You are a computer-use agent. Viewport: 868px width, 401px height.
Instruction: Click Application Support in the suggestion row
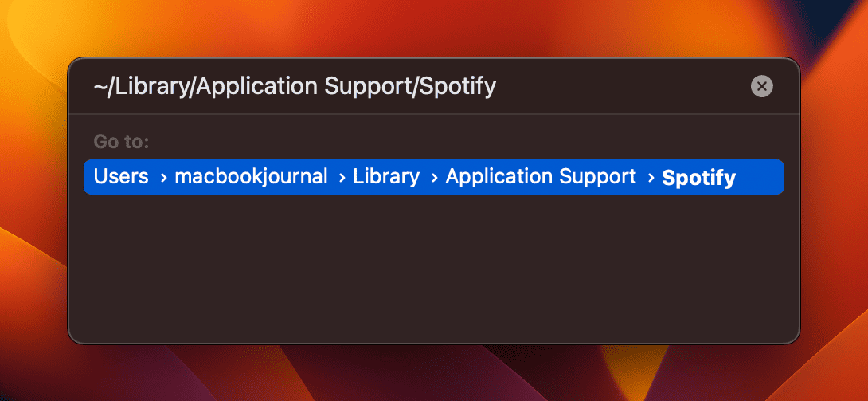point(541,177)
